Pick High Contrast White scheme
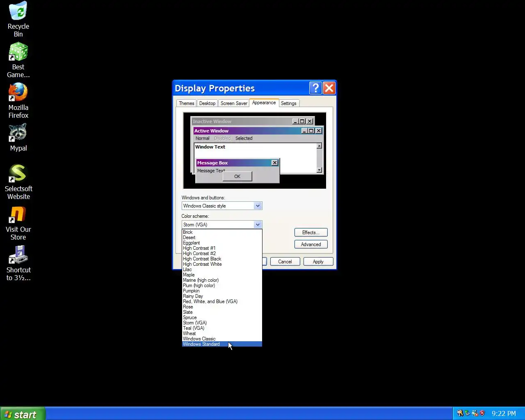The height and width of the screenshot is (420, 525). tap(222, 264)
